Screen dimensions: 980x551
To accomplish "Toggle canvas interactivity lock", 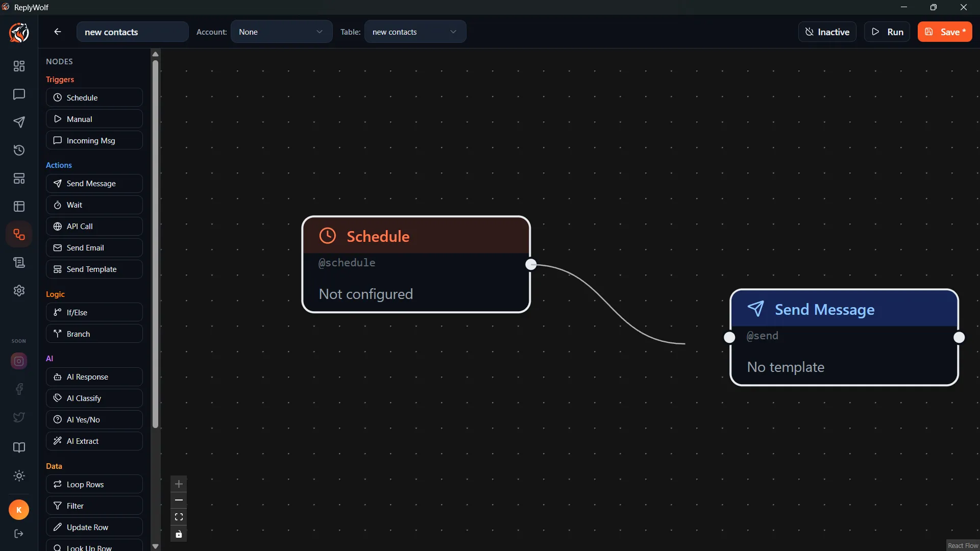I will (x=179, y=534).
